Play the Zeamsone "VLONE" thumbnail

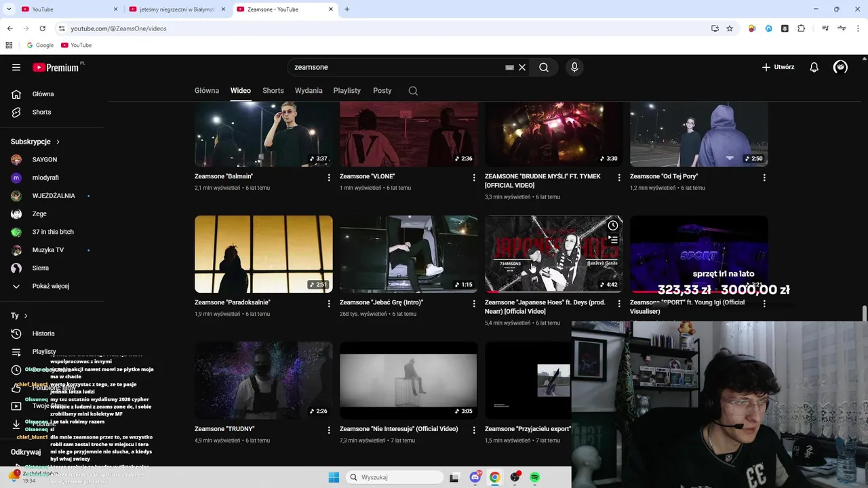(x=409, y=134)
